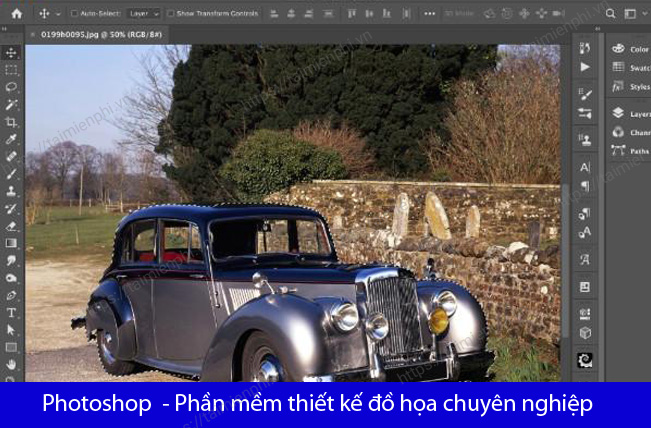Viewport: 651px width, 428px height.
Task: Select the Healing Brush tool
Action: pos(11,156)
